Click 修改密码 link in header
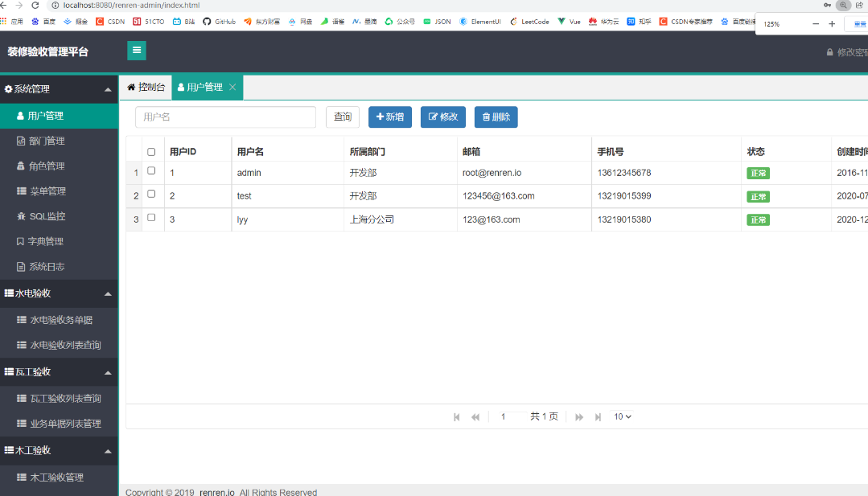The height and width of the screenshot is (496, 868). click(x=848, y=52)
